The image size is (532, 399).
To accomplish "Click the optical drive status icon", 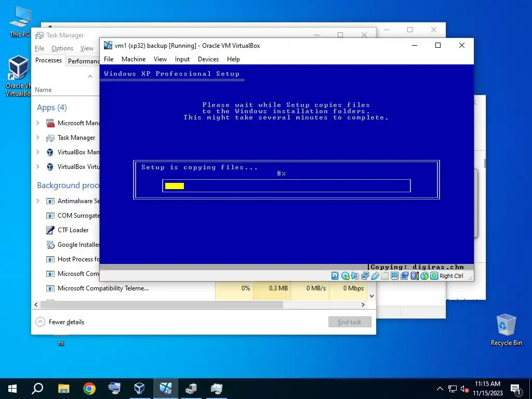I will coord(345,276).
